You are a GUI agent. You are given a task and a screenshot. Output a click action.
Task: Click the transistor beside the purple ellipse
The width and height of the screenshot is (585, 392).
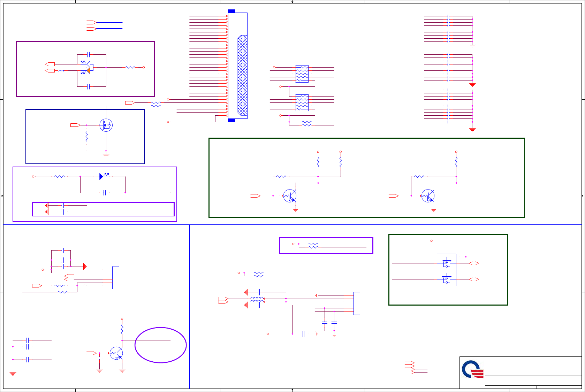pos(116,353)
